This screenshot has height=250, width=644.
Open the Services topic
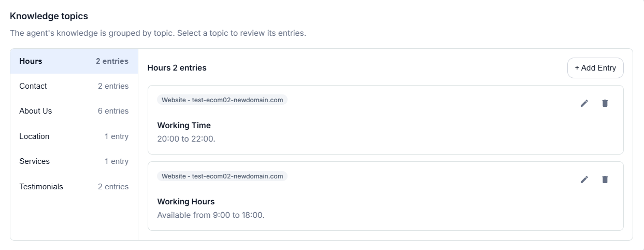point(74,161)
